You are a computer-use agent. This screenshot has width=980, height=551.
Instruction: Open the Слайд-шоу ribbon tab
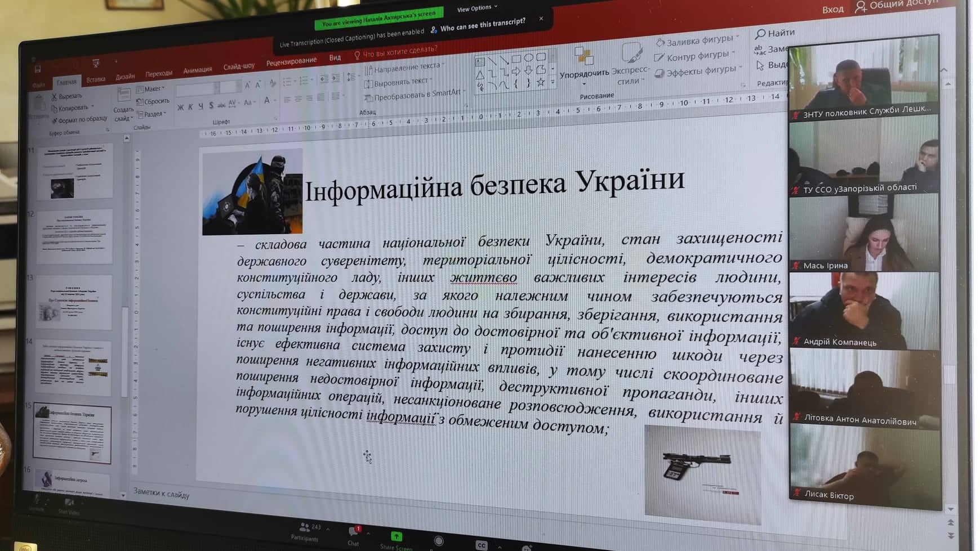[x=239, y=66]
